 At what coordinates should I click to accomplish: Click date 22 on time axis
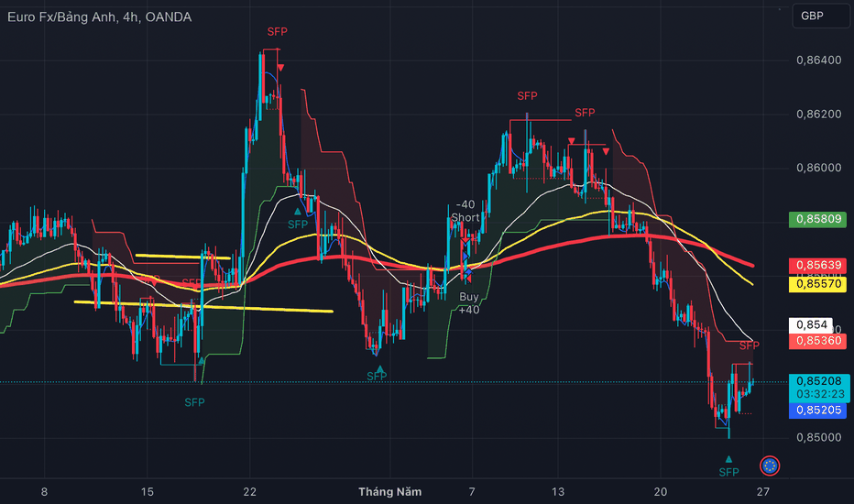(x=249, y=492)
